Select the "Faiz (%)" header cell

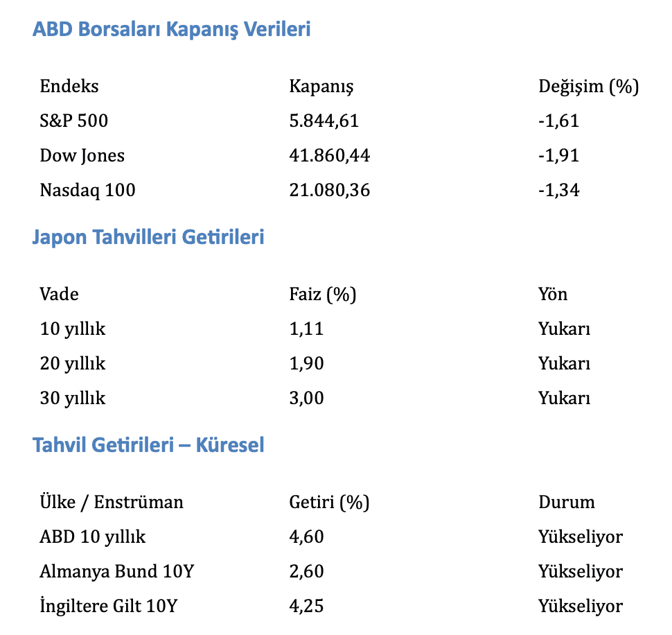[x=322, y=295]
